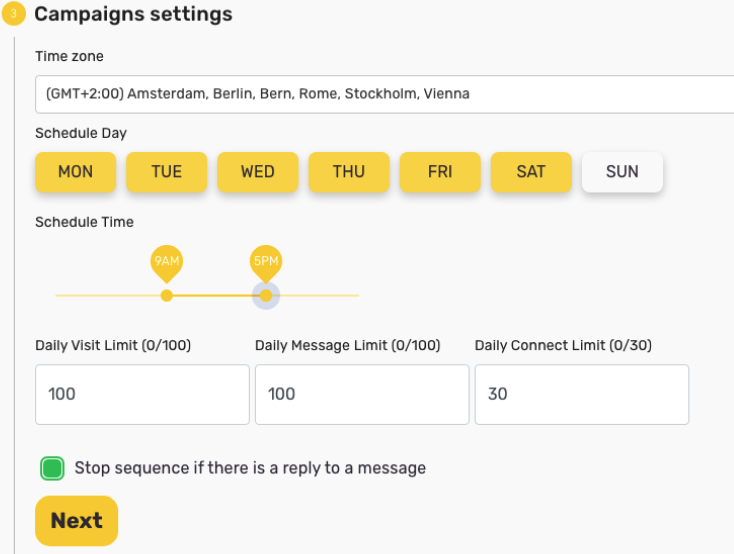Toggle FRI schedule day
The width and height of the screenshot is (734, 554).
click(x=440, y=172)
